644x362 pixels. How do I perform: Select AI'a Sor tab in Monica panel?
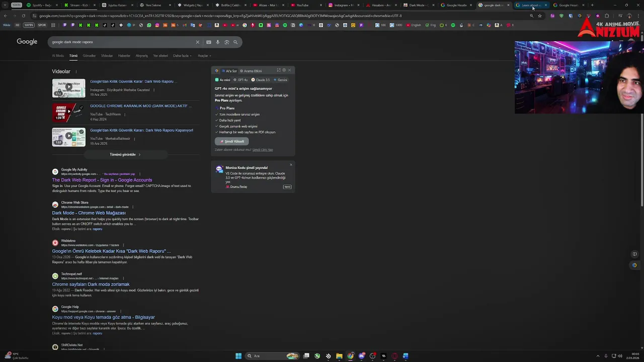click(229, 71)
